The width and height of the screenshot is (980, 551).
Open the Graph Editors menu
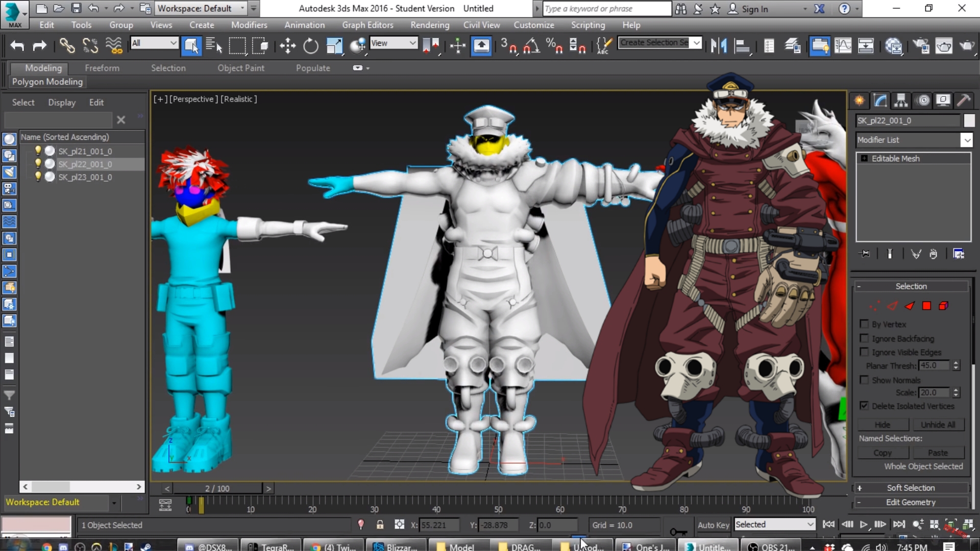[367, 24]
